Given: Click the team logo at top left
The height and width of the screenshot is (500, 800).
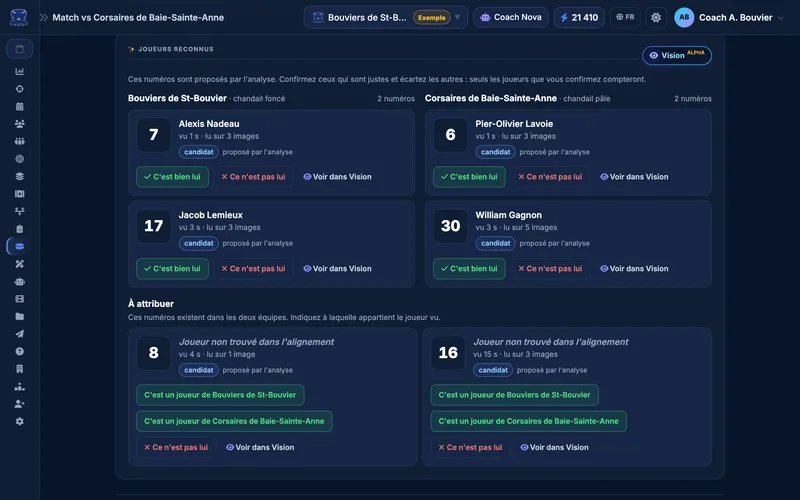Looking at the screenshot, I should 19,17.
